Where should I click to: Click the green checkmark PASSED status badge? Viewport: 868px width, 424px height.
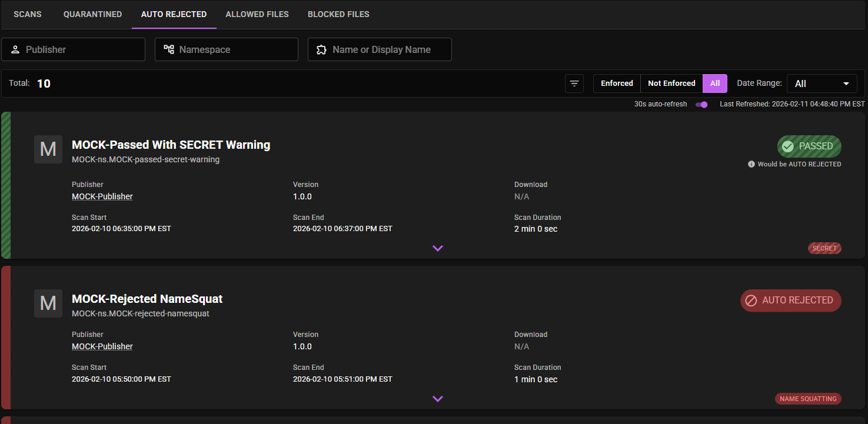click(x=809, y=146)
